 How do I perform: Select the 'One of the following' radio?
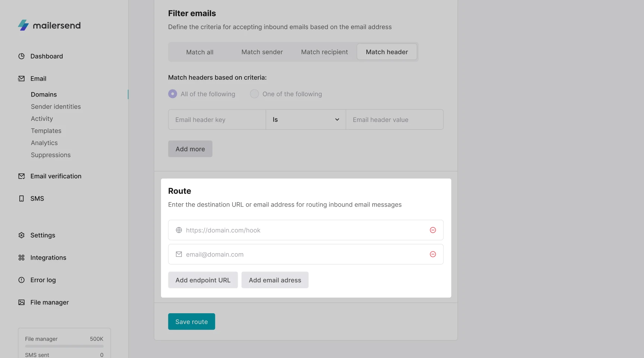click(254, 94)
